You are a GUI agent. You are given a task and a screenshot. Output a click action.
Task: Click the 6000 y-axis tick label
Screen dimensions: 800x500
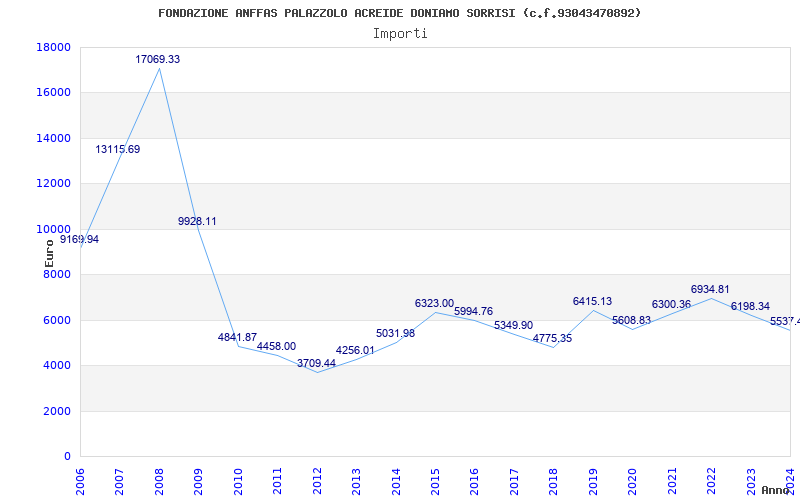click(x=57, y=320)
